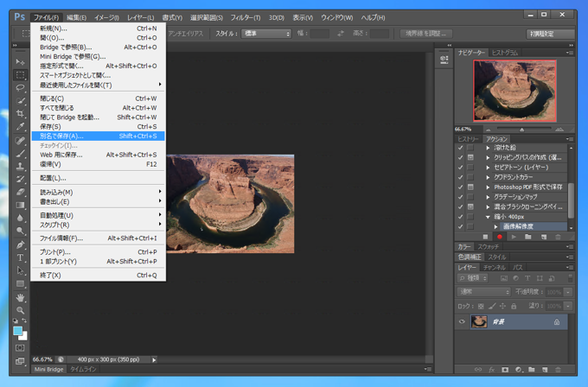
Task: Select the Clone Stamp tool
Action: point(20,167)
